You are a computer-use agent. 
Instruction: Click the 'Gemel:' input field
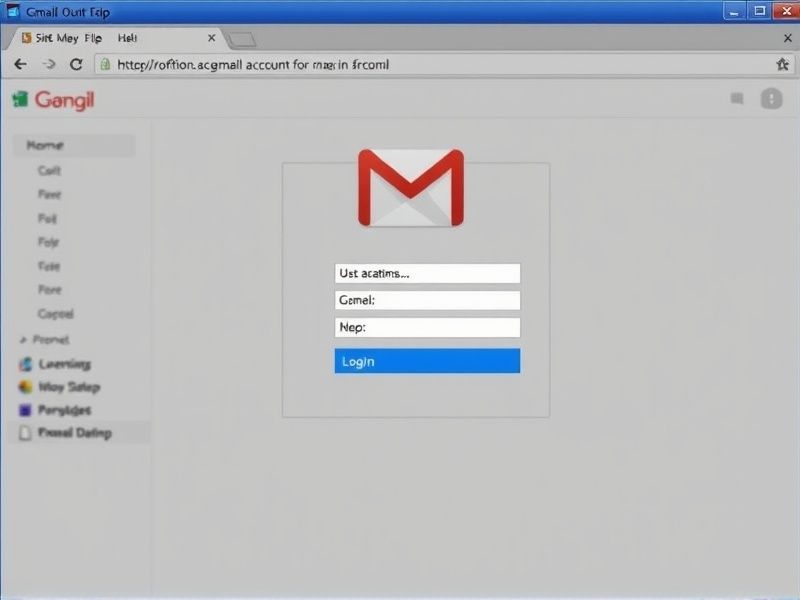coord(428,301)
